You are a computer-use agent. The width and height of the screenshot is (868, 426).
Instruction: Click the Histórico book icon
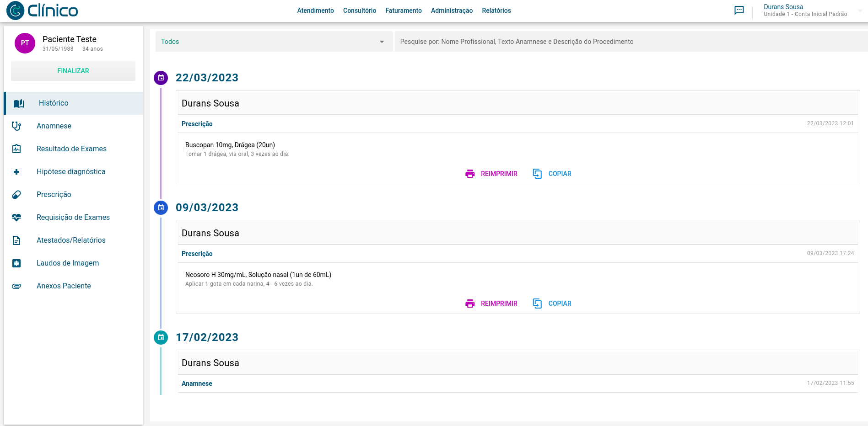coord(19,103)
